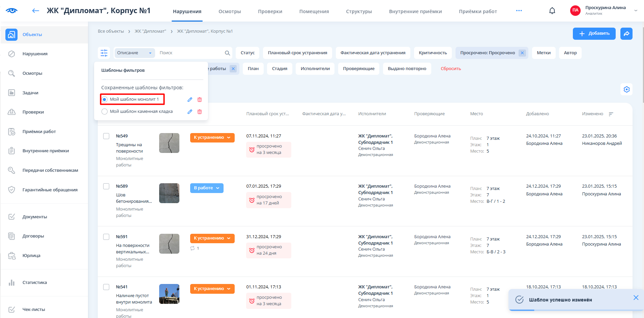Check the checkbox for violation №549

106,136
